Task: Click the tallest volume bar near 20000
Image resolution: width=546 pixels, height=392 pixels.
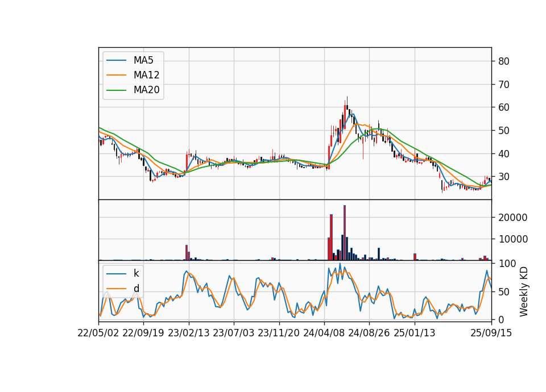Action: coord(345,233)
